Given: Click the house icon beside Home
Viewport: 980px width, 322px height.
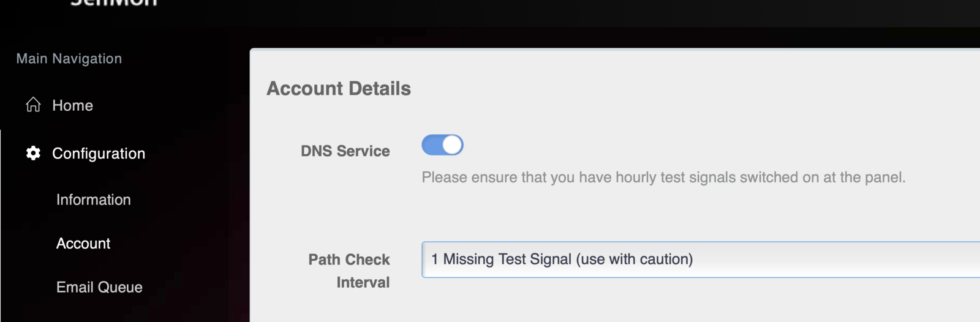Looking at the screenshot, I should pyautogui.click(x=33, y=105).
